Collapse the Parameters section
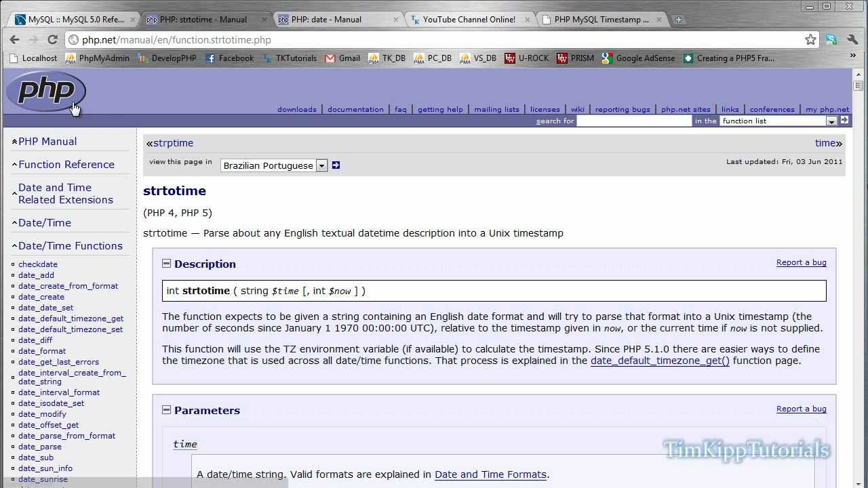Viewport: 868px width, 488px height. click(x=166, y=410)
